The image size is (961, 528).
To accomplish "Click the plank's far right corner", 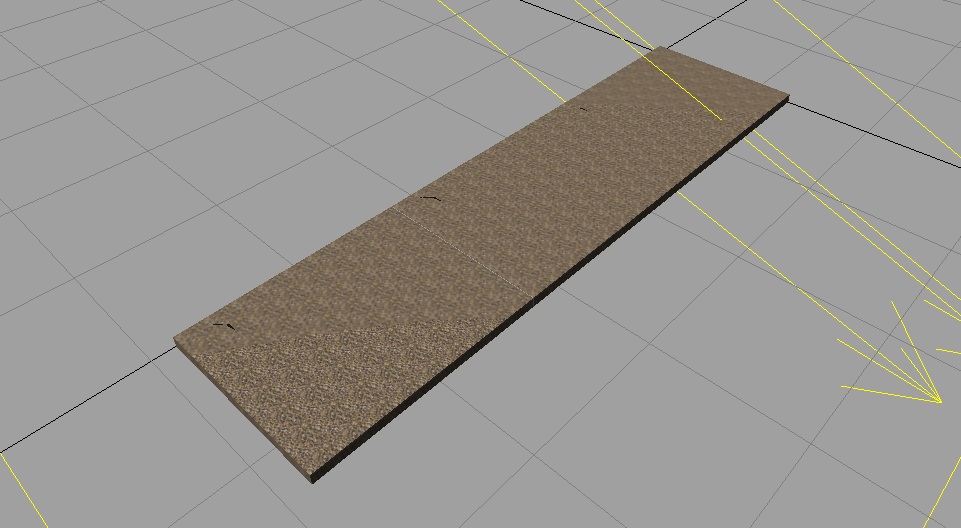I will 788,97.
